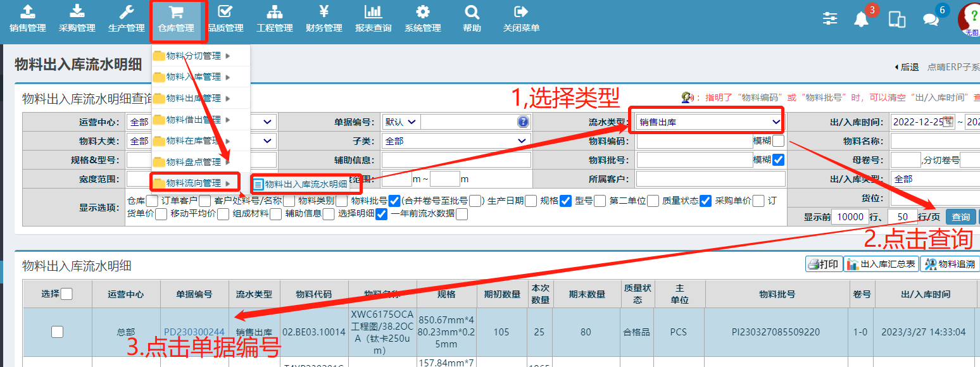Viewport: 980px width, 367px height.
Task: Open the 采购管理 download icon menu
Action: coord(77,19)
